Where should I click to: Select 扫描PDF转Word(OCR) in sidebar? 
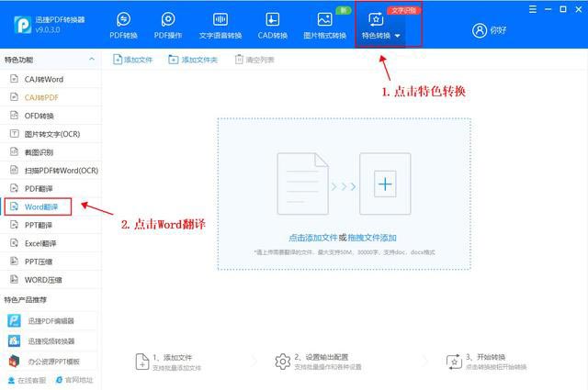pos(51,171)
